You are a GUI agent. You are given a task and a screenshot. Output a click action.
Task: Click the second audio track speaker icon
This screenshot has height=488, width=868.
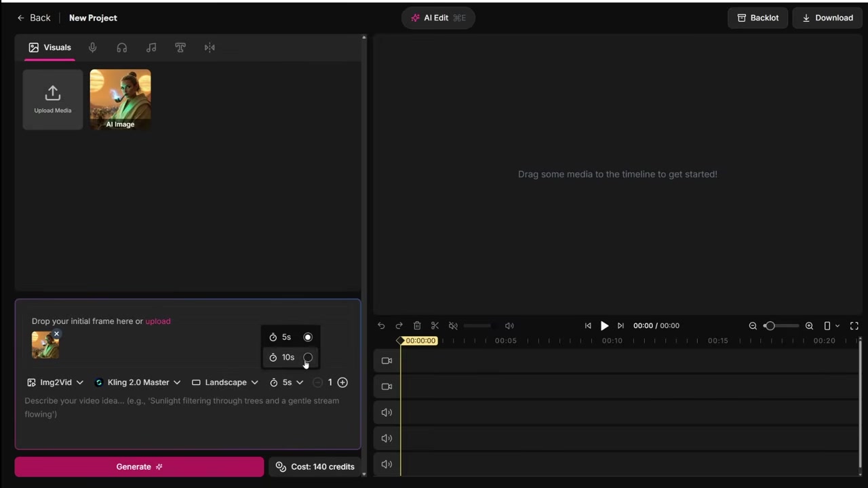[387, 439]
